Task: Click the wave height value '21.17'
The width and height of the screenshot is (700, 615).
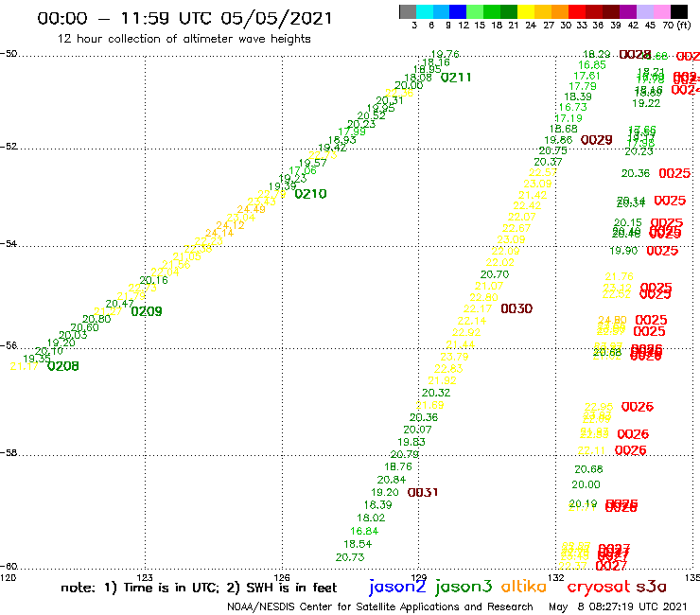Action: 24,366
